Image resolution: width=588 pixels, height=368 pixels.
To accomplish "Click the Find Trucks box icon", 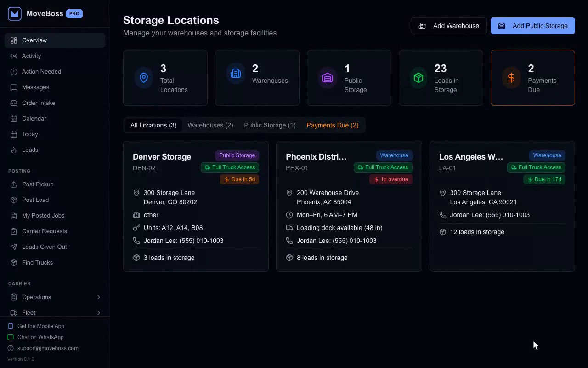I will [14, 263].
